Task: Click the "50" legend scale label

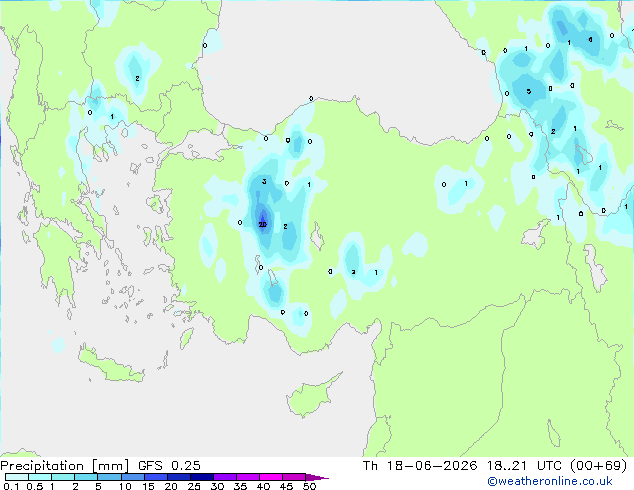Action: click(x=310, y=486)
